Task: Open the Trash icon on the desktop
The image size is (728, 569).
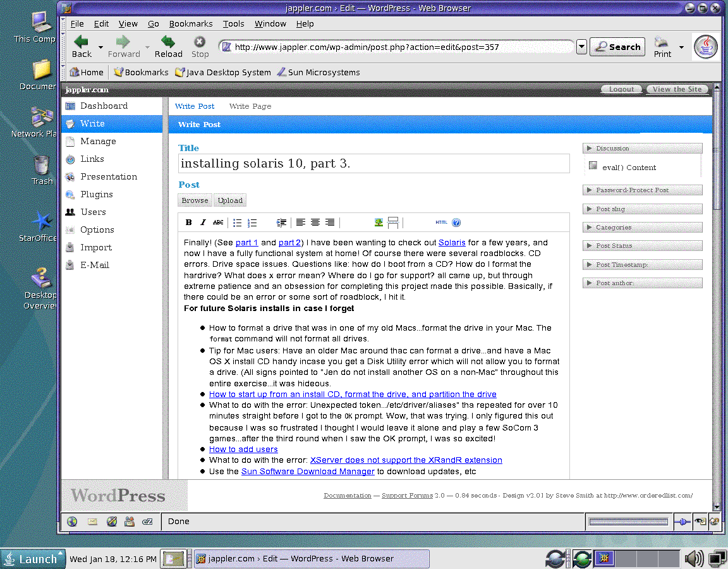Action: point(41,170)
